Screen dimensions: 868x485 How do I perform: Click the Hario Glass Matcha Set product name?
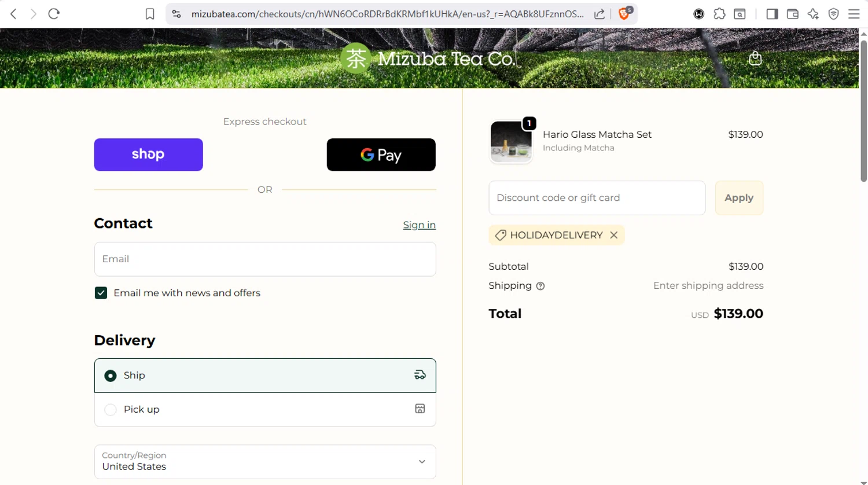pos(597,134)
